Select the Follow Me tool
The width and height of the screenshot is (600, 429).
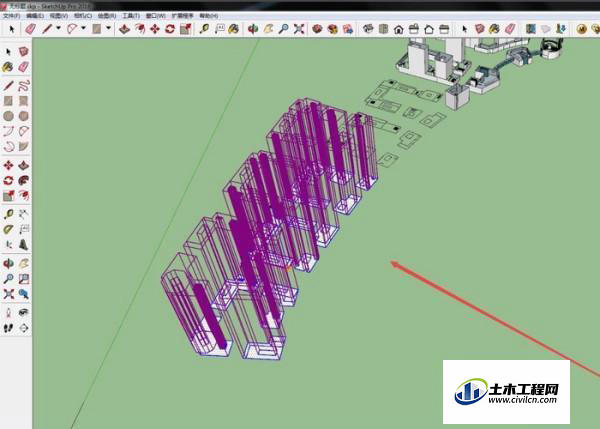point(24,181)
